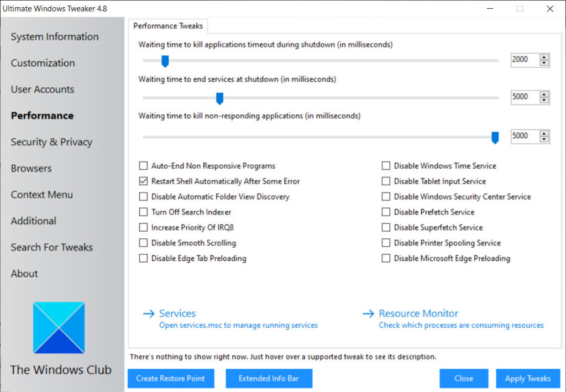The width and height of the screenshot is (566, 392).
Task: Open the Security & Privacy section
Action: [51, 142]
